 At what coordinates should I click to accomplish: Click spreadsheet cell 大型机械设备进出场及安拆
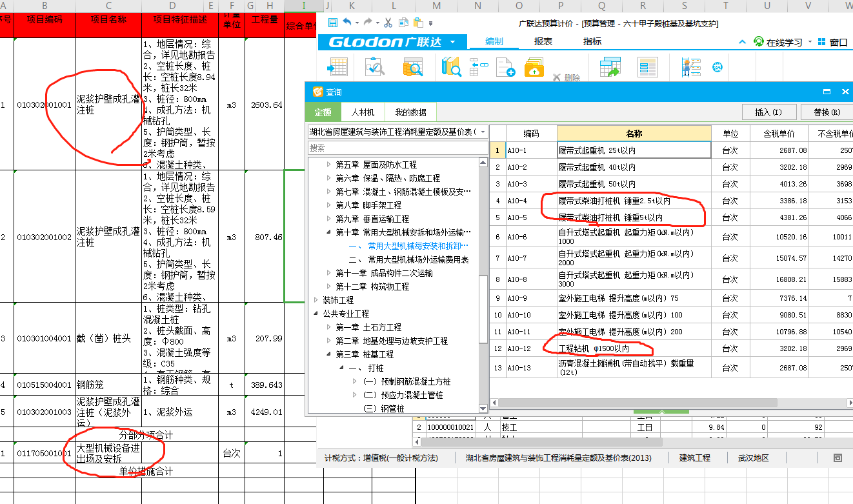[108, 453]
